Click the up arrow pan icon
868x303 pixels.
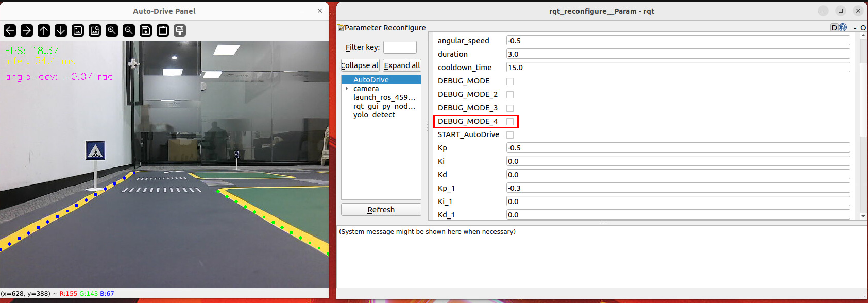(x=44, y=30)
